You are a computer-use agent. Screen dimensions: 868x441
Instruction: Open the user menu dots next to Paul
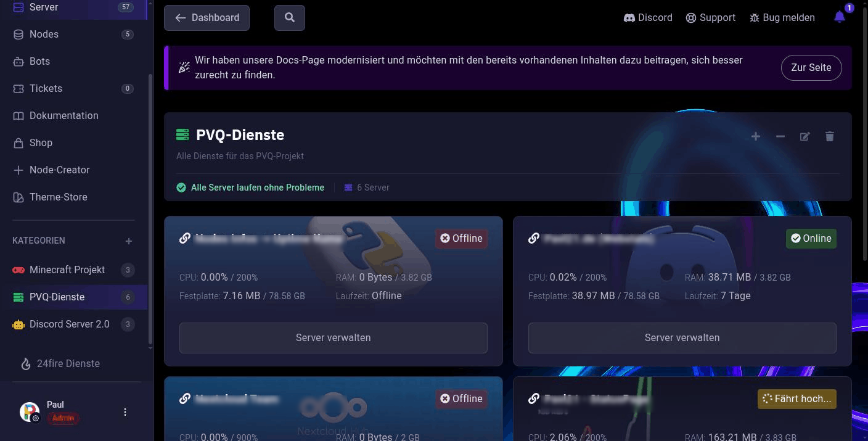(x=125, y=412)
